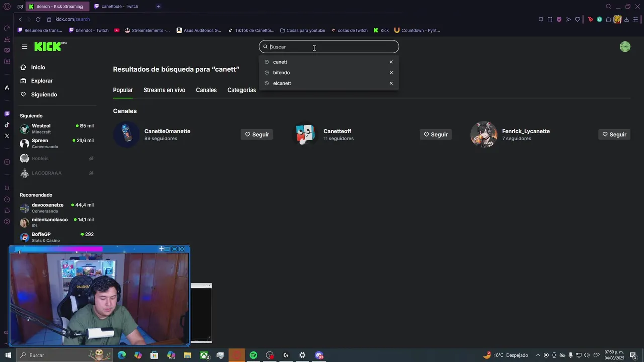Click the Windows taskbar Buscar box

(64, 355)
